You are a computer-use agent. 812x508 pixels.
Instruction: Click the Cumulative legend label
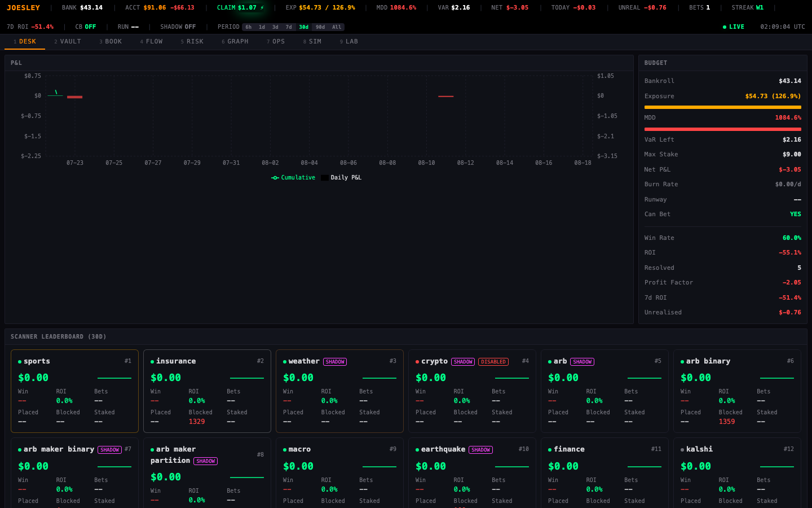point(298,178)
